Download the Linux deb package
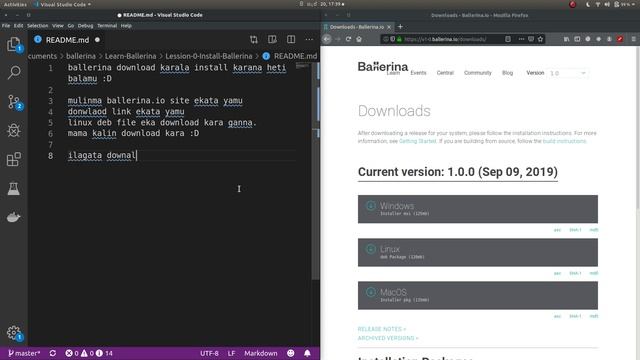 (x=478, y=252)
